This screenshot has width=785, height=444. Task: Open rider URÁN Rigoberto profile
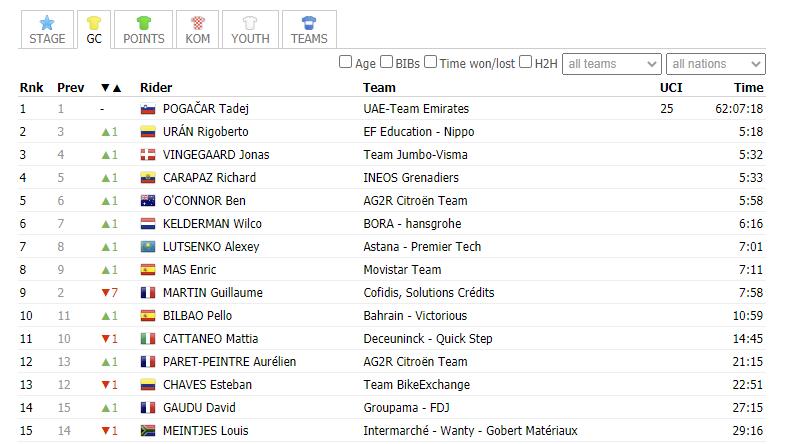(205, 132)
